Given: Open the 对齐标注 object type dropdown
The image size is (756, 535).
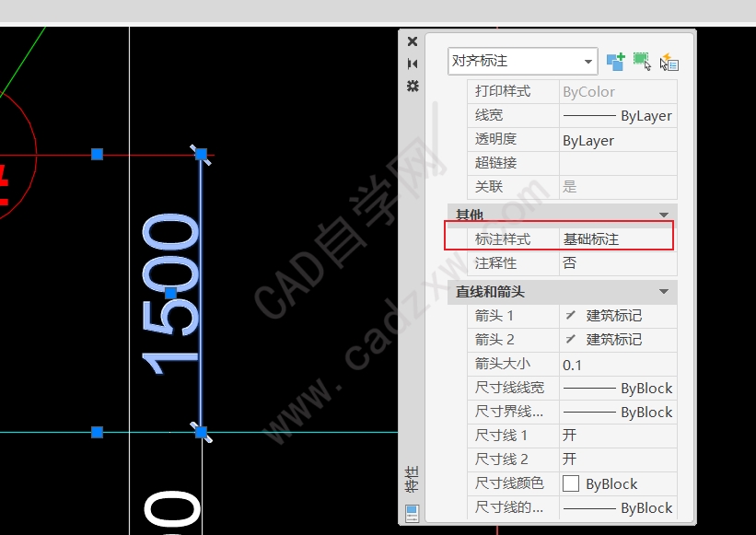Looking at the screenshot, I should (523, 61).
